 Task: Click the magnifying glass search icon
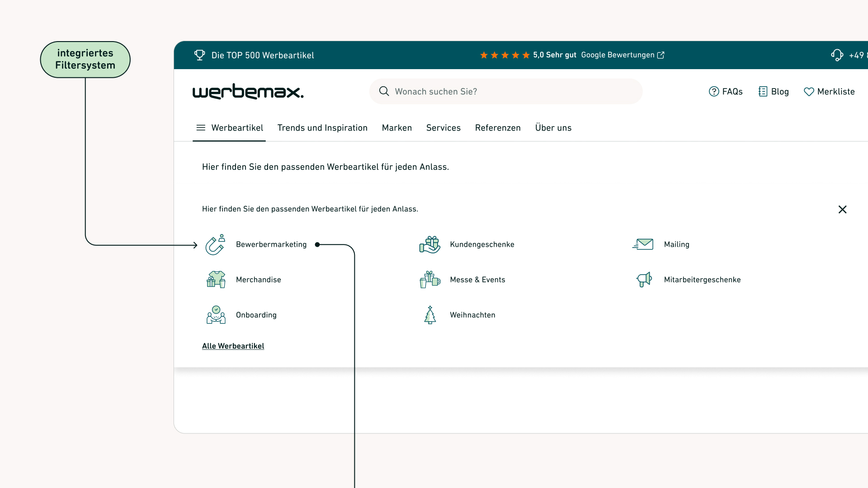[384, 91]
